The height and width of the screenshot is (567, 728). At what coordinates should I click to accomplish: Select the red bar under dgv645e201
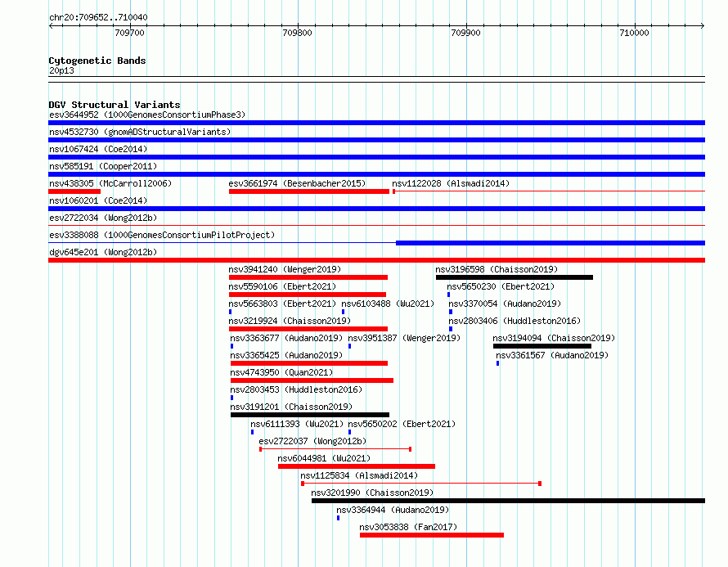(x=376, y=260)
